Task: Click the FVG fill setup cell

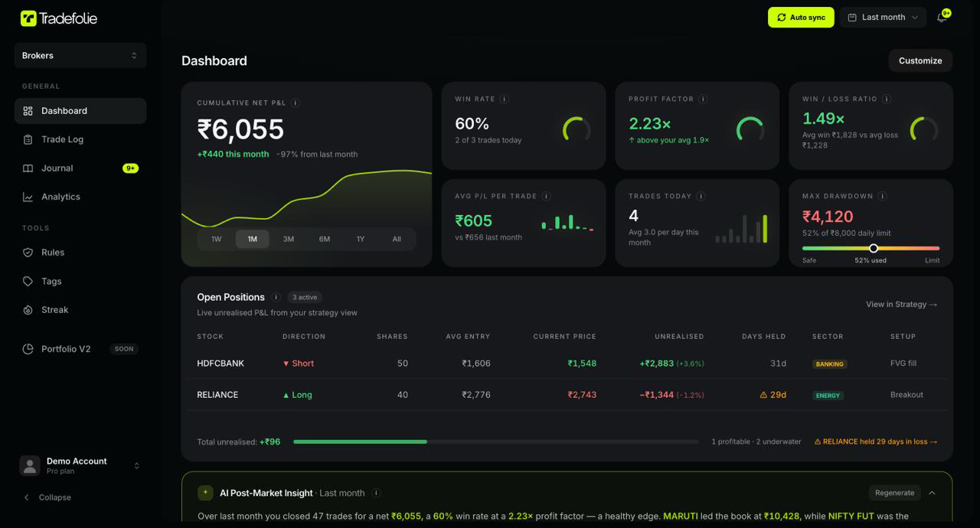Action: [903, 363]
